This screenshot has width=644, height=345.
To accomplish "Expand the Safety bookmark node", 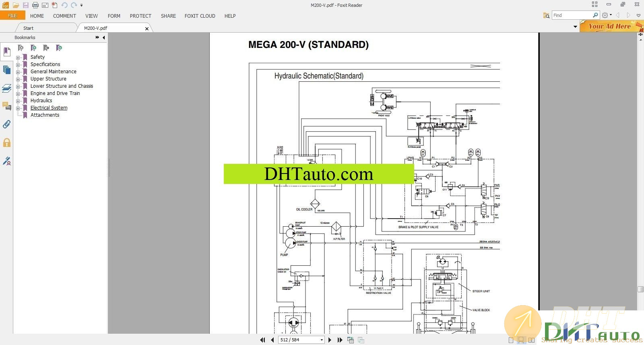I will point(18,58).
